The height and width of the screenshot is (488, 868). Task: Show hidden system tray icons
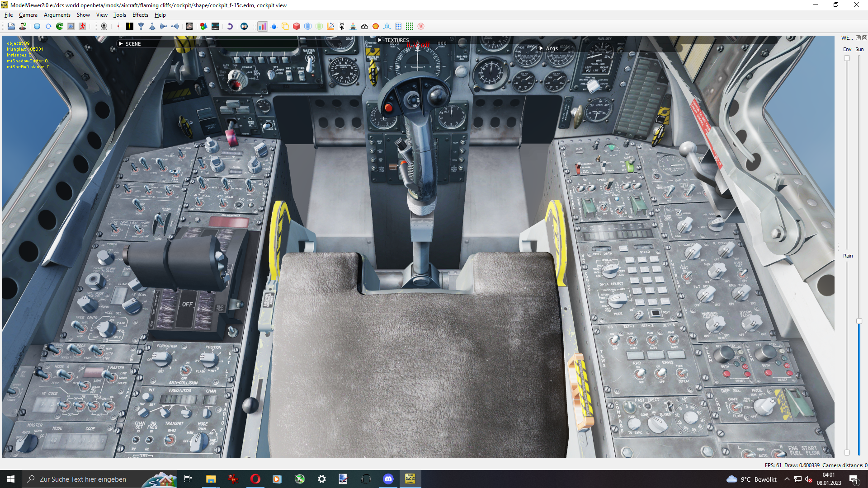(x=787, y=479)
